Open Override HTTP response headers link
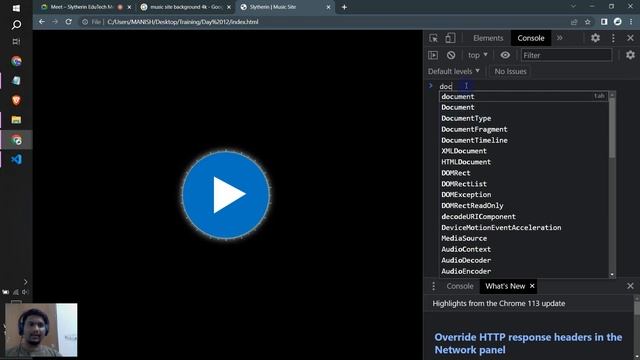 pyautogui.click(x=528, y=344)
